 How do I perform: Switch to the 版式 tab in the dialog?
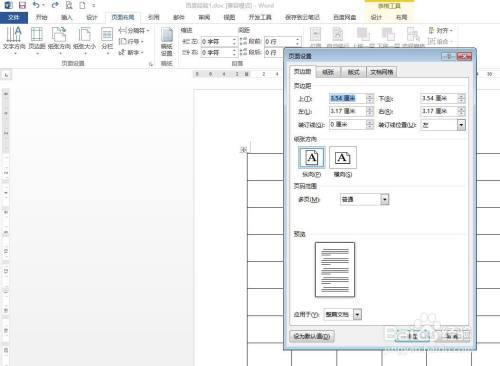pyautogui.click(x=354, y=72)
